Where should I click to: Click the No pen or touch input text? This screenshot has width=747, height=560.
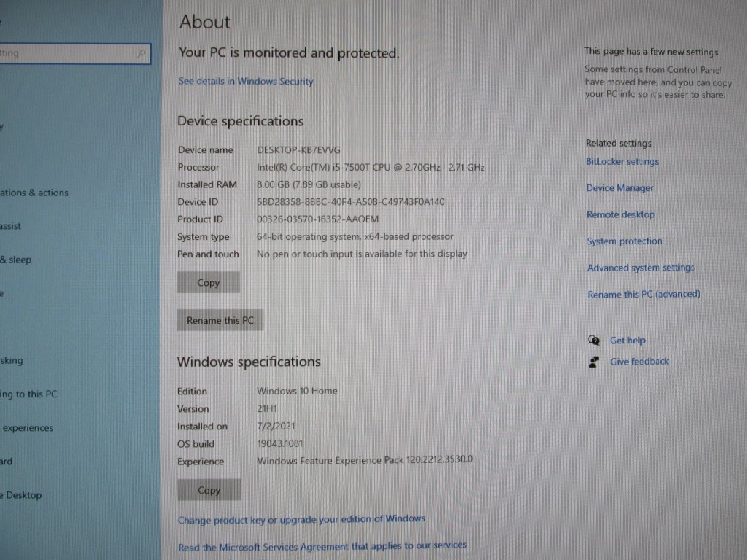[x=362, y=254]
